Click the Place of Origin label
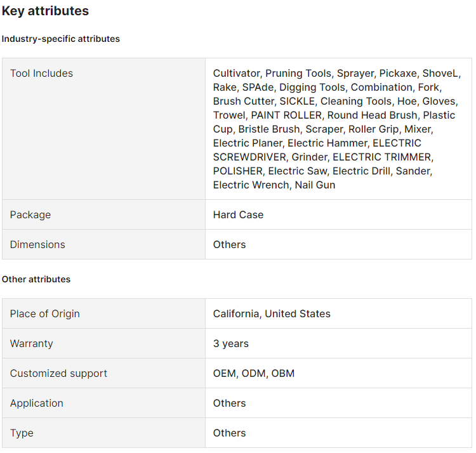 (x=45, y=313)
